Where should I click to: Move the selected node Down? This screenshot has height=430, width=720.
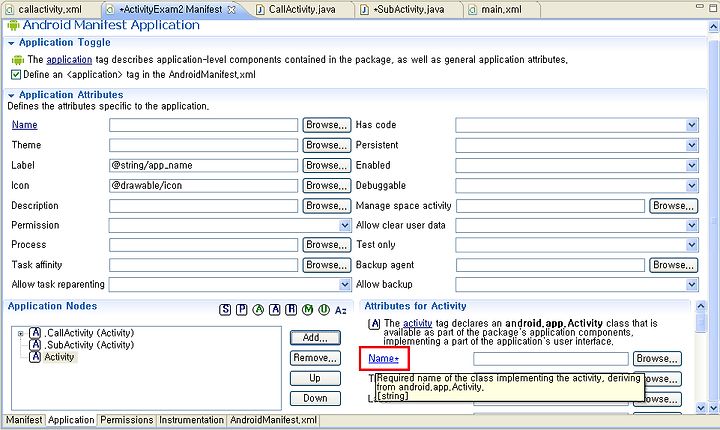pyautogui.click(x=315, y=398)
